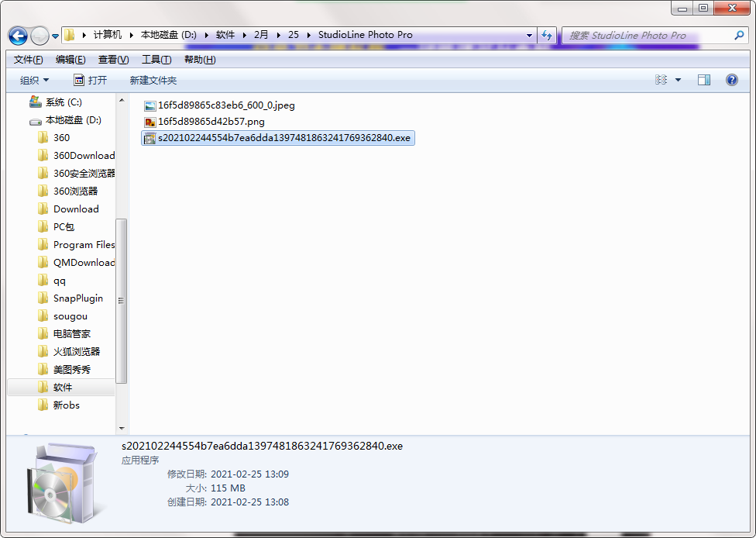Open the 360Download folder in tree
This screenshot has width=756, height=538.
pos(76,156)
